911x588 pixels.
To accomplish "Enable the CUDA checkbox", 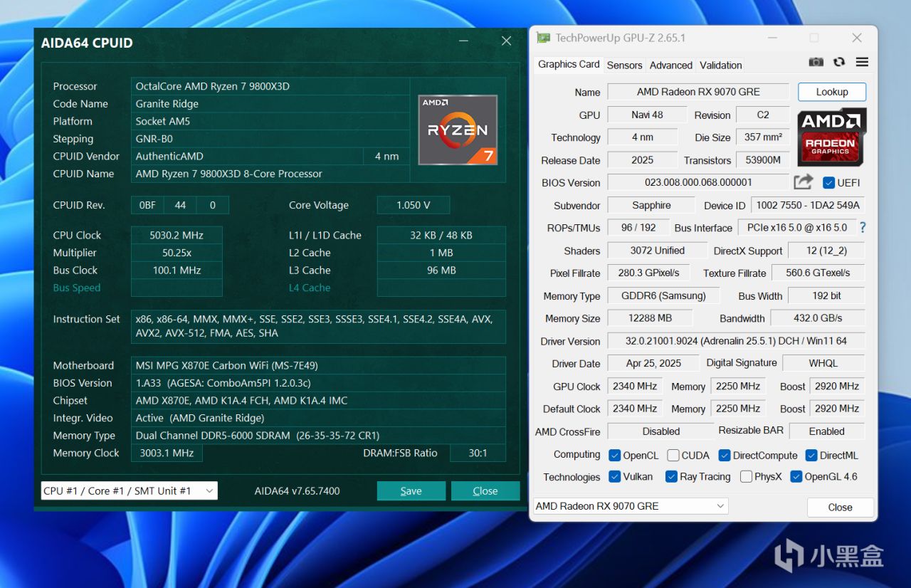I will point(673,456).
